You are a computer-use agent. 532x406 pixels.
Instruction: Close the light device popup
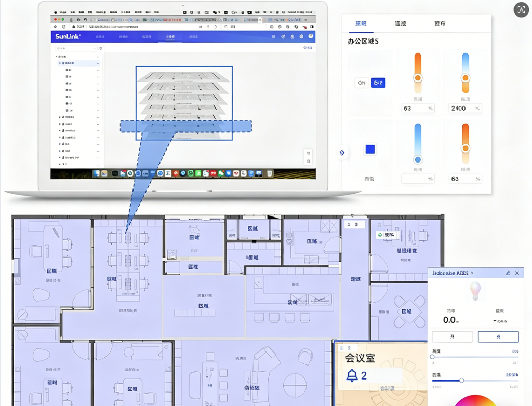click(x=517, y=273)
